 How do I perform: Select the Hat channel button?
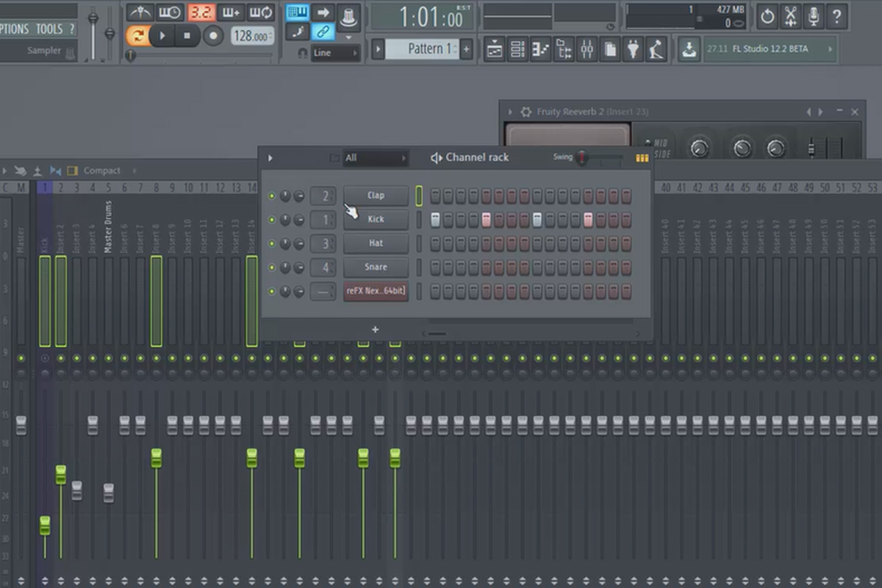pos(376,243)
